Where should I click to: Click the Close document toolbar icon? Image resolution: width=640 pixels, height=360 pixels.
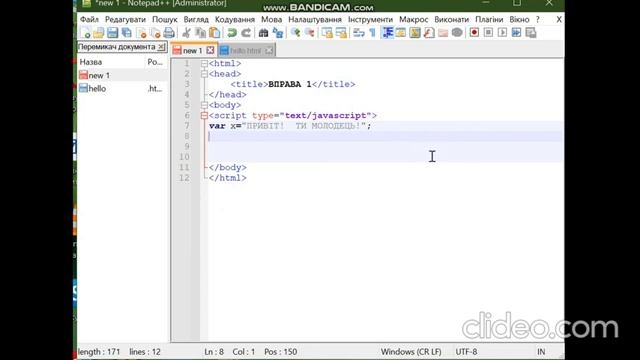141,33
